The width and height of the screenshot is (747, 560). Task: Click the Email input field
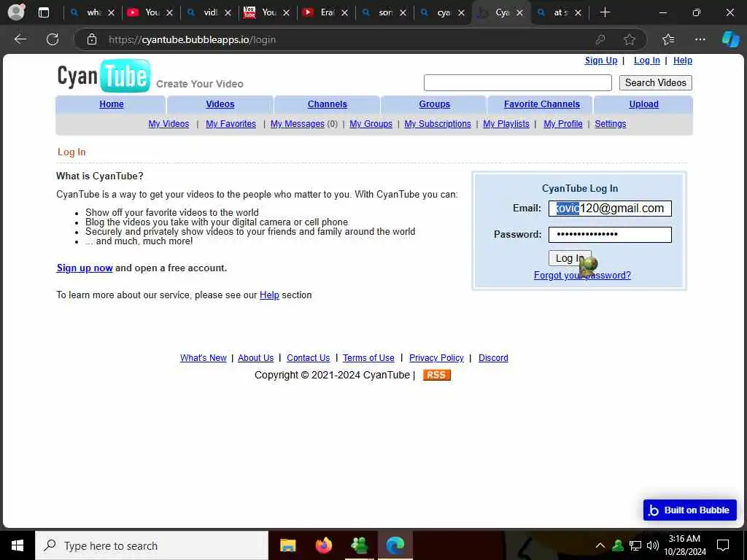click(610, 209)
